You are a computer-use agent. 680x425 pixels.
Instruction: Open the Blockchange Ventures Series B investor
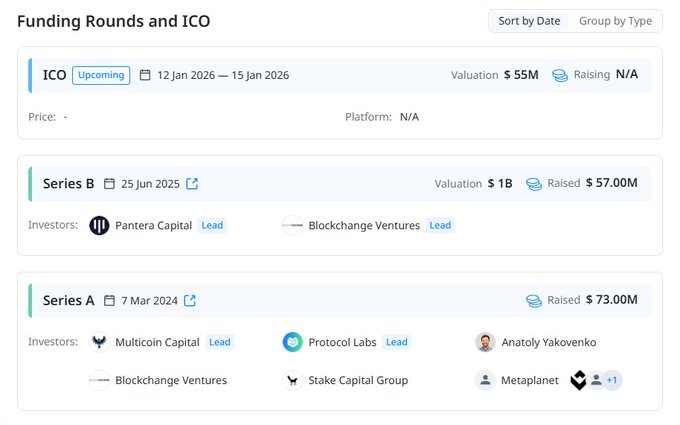(x=364, y=226)
